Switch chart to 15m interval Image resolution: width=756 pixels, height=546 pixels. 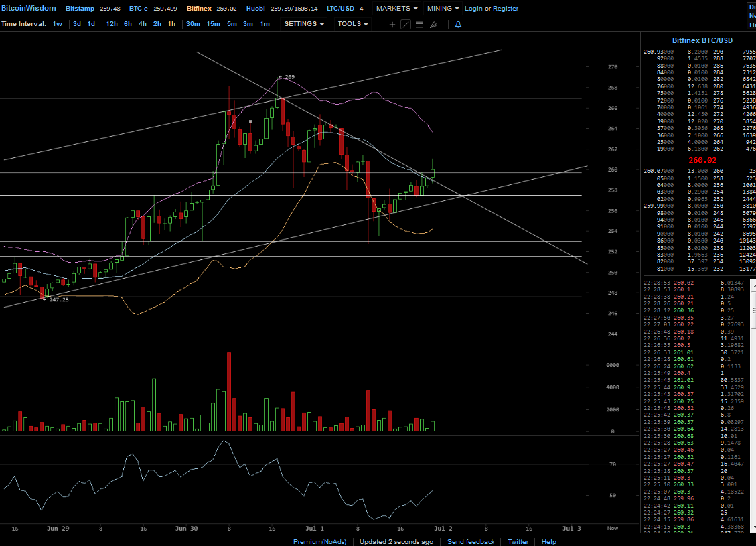[213, 24]
